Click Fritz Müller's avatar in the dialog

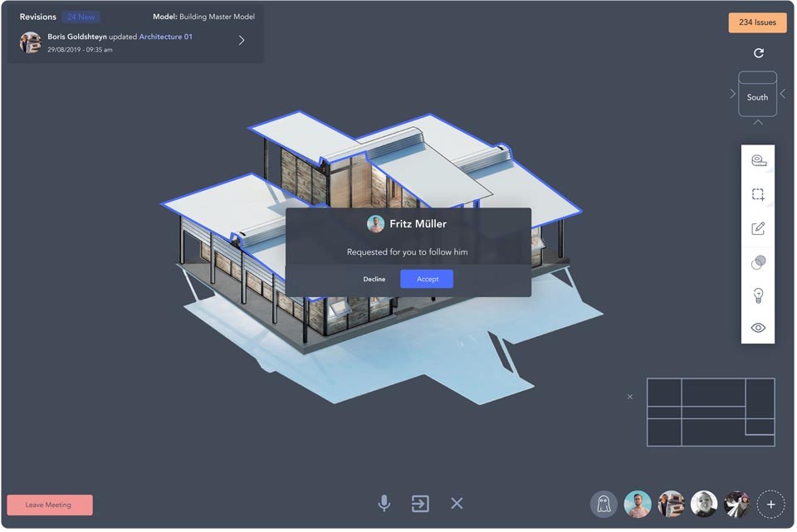(x=375, y=223)
